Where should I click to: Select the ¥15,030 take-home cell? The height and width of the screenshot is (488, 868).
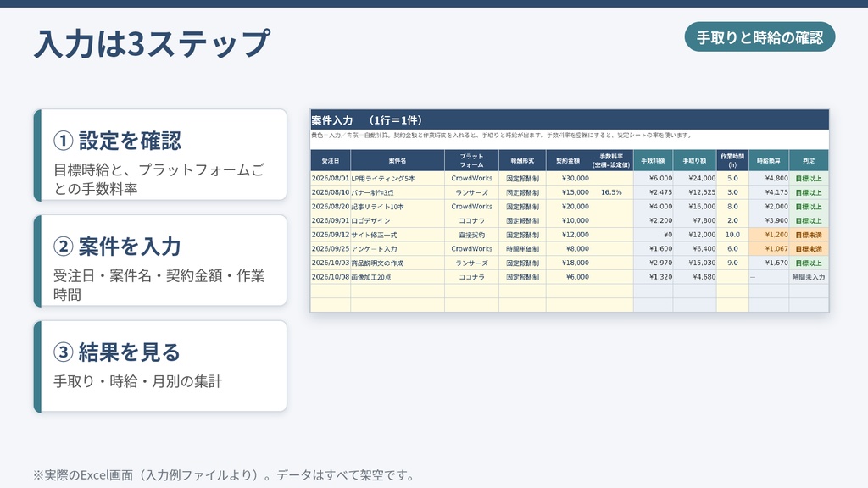click(695, 263)
